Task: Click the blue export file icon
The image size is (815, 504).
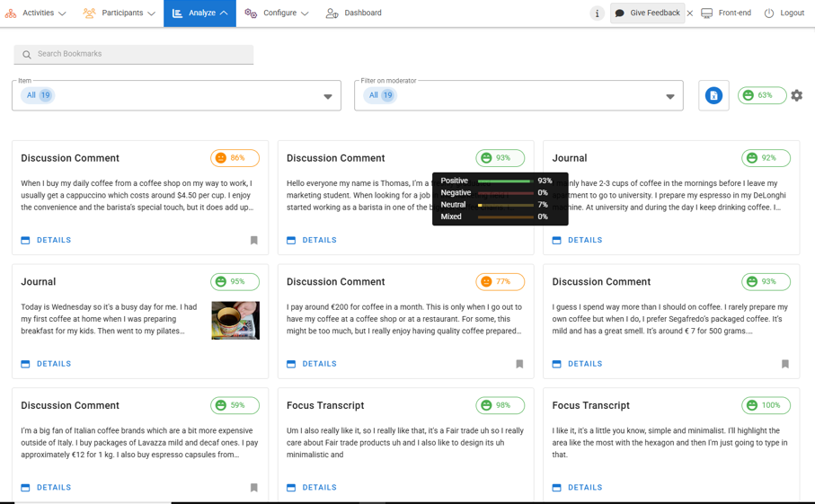Action: point(713,95)
